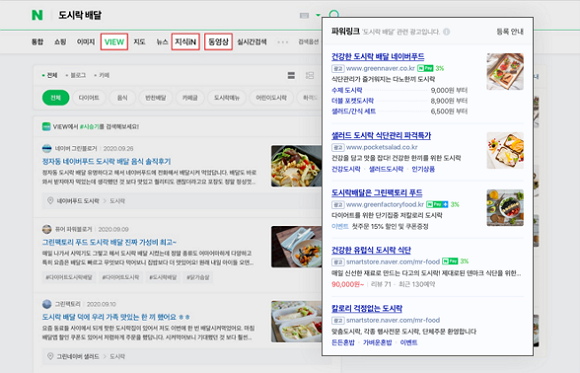Select the 카페 source filter radio
Viewport: 580px width, 373px height.
[x=102, y=75]
